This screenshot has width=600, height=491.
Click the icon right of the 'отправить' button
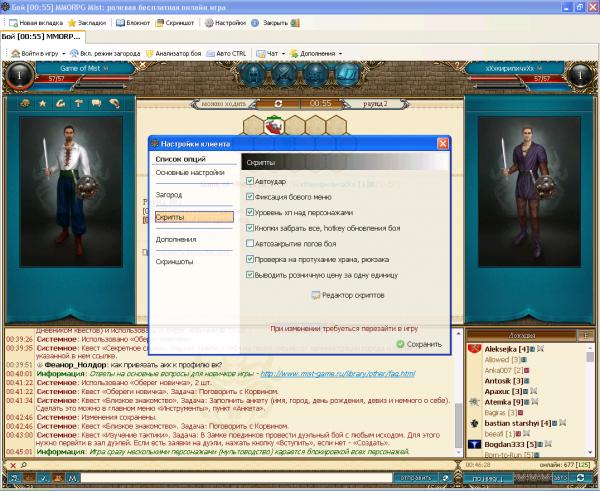[x=446, y=478]
